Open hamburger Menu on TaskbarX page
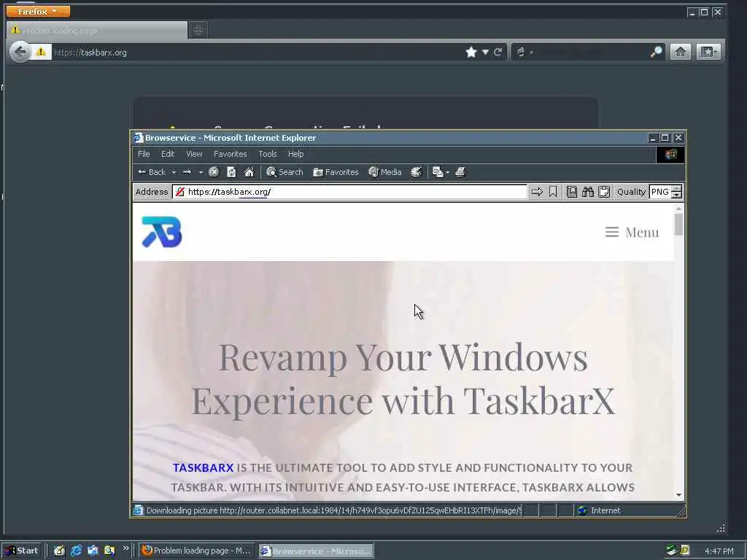Screen dimensions: 747x560 [x=632, y=232]
